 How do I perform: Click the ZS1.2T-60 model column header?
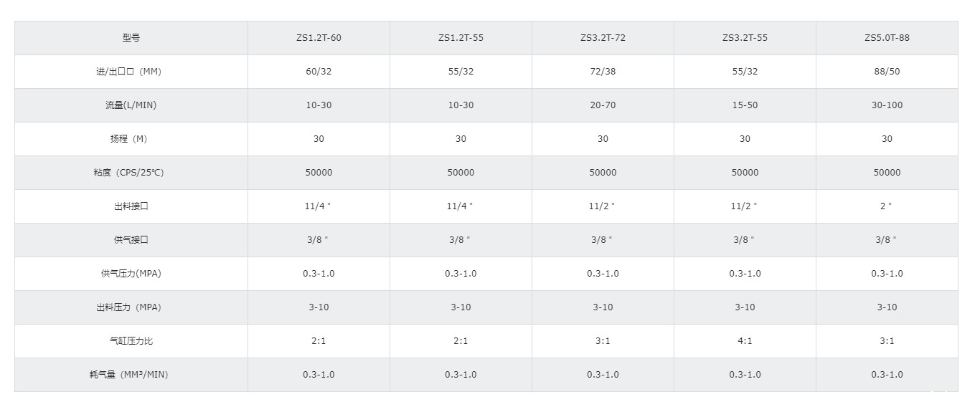319,38
